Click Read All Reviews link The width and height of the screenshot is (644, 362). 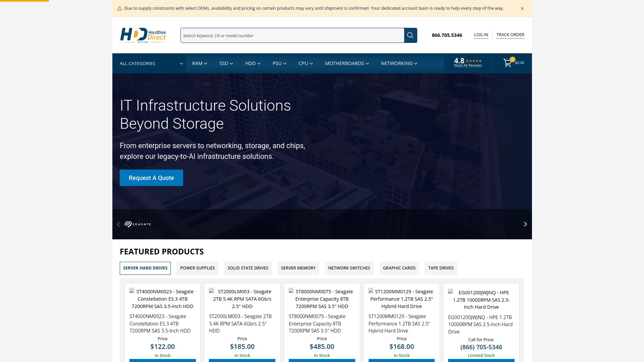tap(468, 65)
